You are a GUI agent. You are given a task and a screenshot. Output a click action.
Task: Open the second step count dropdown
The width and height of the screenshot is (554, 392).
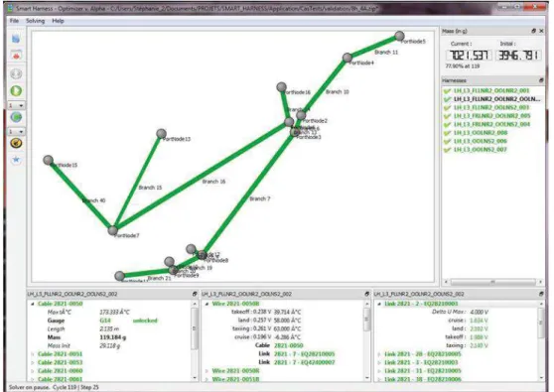point(16,131)
